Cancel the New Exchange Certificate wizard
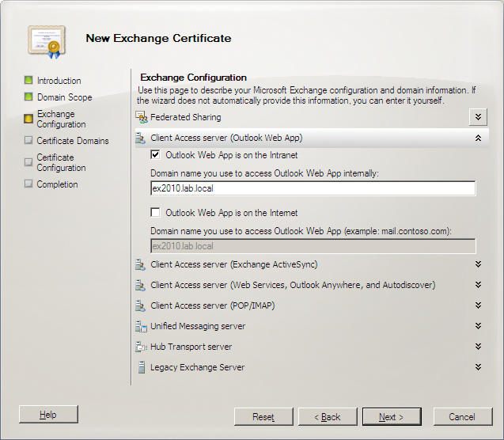This screenshot has width=504, height=440. 461,417
